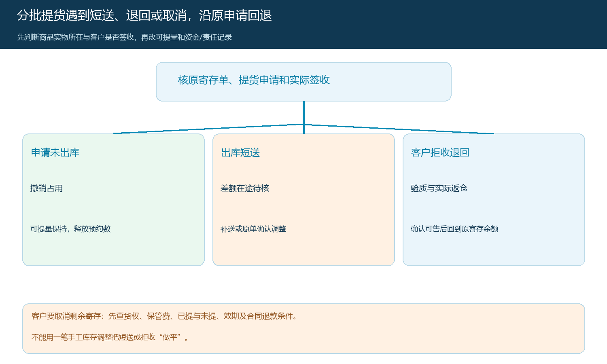The image size is (607, 364).
Task: Click the text 补送或原单确认调整
Action: [253, 229]
